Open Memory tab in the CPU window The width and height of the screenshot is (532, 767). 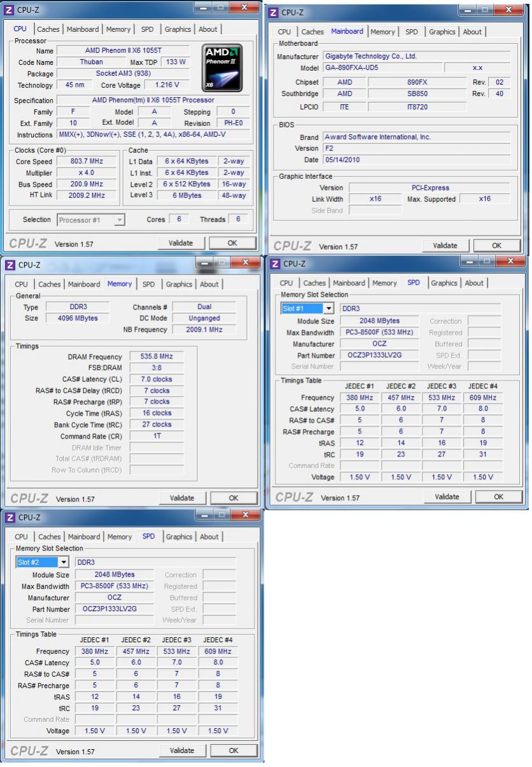118,29
